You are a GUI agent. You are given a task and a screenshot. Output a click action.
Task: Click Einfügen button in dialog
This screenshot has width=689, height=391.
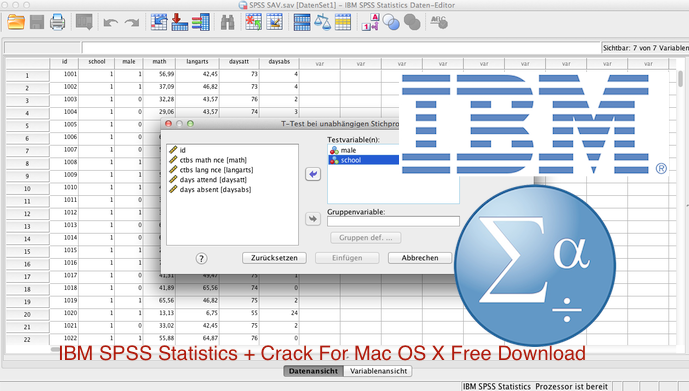click(347, 258)
